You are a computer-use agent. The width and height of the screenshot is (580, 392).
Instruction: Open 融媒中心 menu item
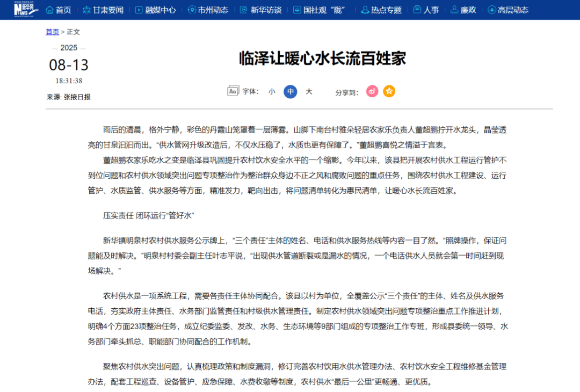click(160, 10)
